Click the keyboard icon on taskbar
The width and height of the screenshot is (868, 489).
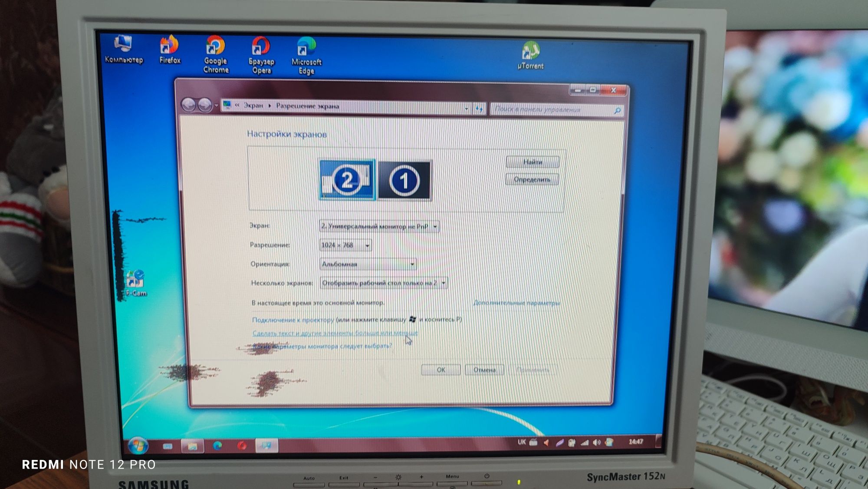point(168,446)
